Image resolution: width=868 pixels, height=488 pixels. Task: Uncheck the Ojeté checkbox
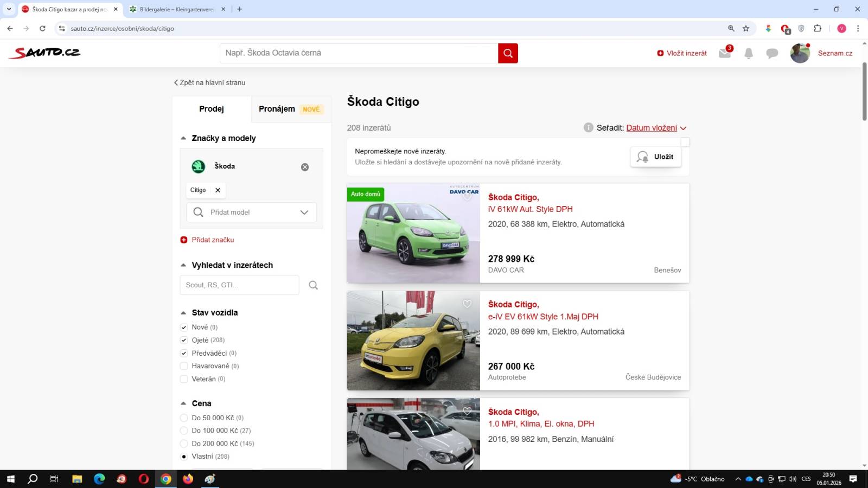click(x=184, y=340)
